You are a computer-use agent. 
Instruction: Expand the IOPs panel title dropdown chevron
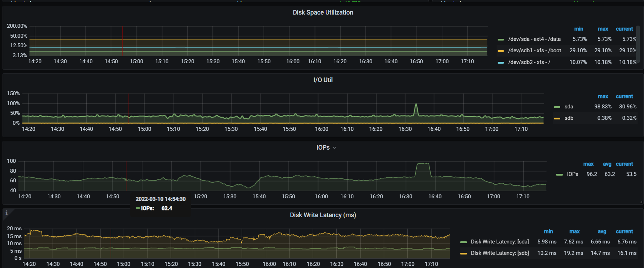click(334, 148)
